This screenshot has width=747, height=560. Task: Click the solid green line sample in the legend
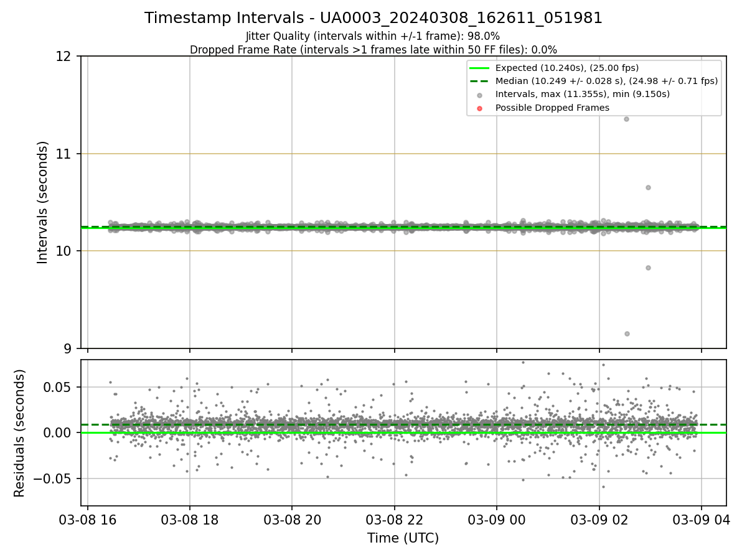coord(479,68)
